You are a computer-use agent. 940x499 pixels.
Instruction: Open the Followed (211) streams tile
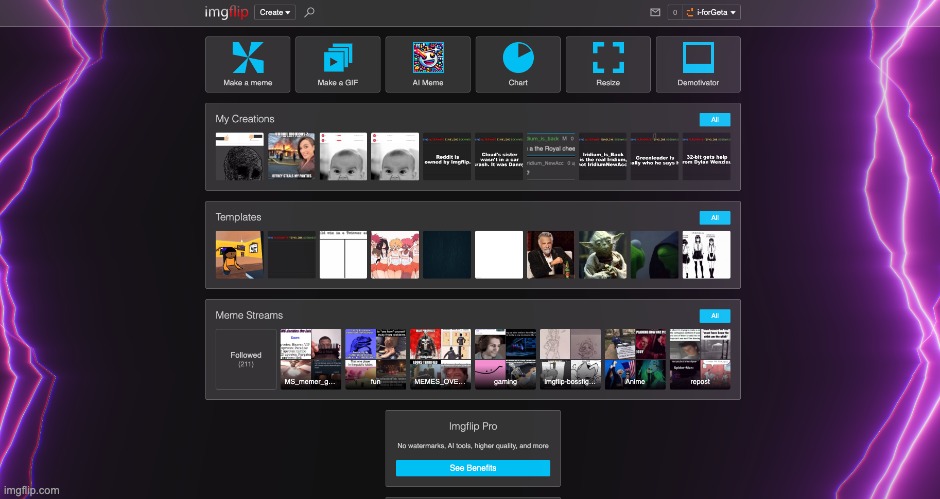pyautogui.click(x=246, y=359)
